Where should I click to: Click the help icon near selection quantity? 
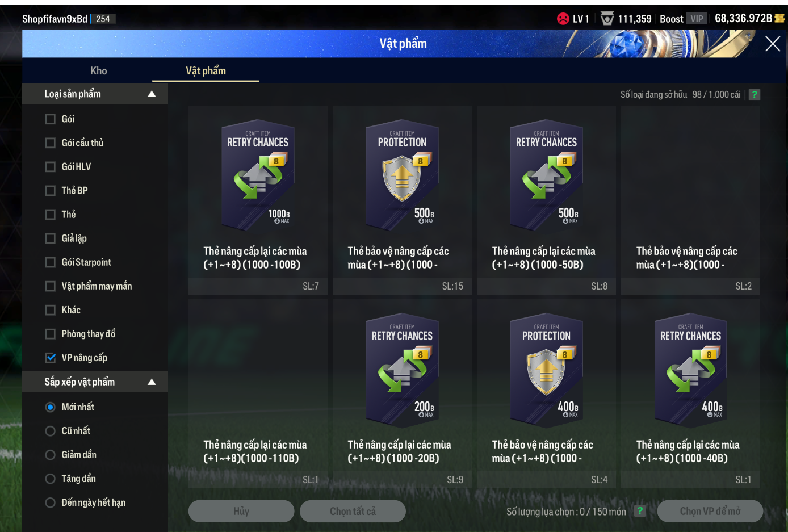(640, 511)
